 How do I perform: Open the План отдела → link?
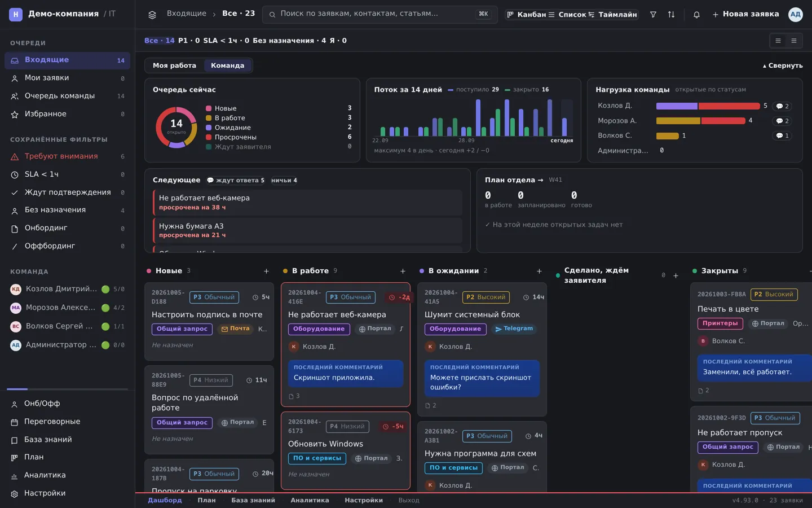pos(514,180)
